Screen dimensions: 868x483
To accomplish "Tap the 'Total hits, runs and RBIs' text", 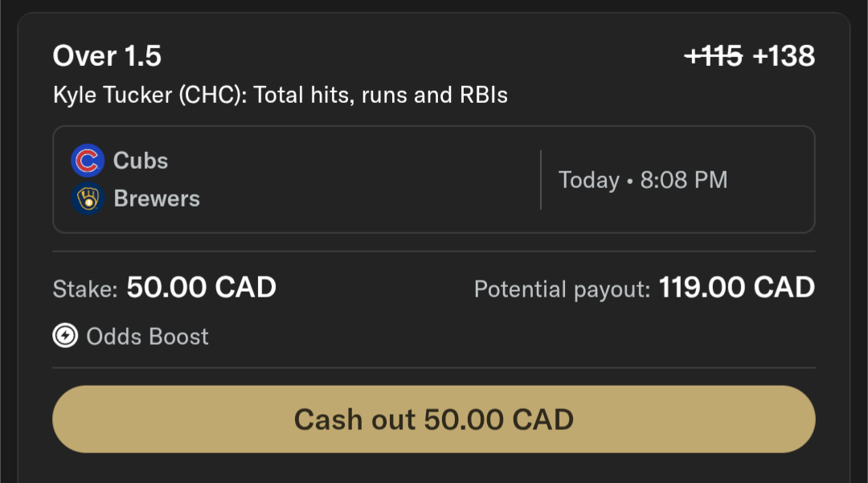I will tap(381, 96).
